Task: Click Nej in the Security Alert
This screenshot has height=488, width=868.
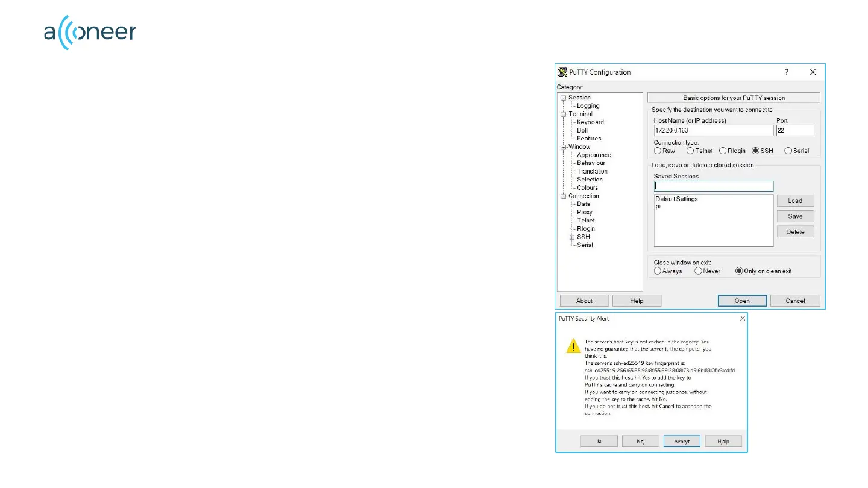Action: pyautogui.click(x=641, y=441)
